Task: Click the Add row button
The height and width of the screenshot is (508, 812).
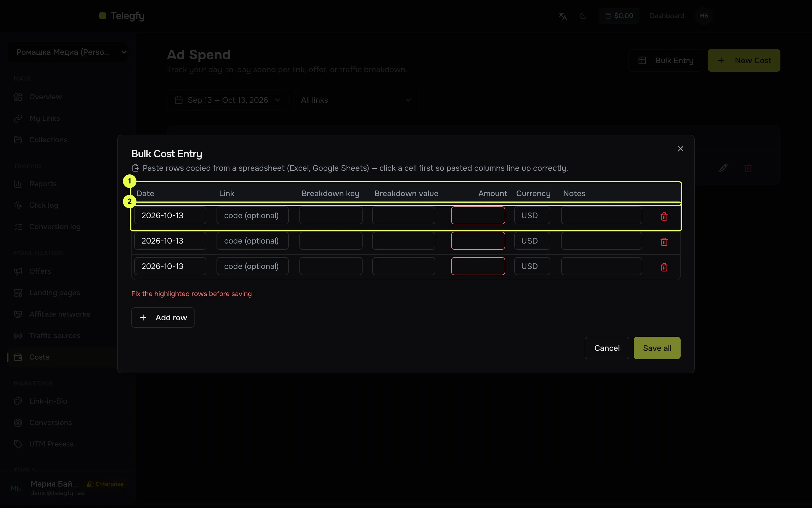Action: tap(163, 317)
